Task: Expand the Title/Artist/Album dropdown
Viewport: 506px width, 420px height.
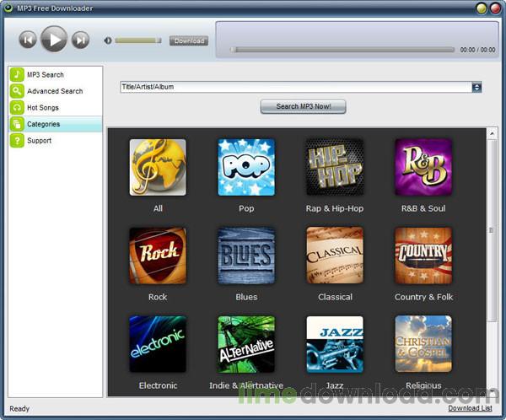Action: (476, 87)
